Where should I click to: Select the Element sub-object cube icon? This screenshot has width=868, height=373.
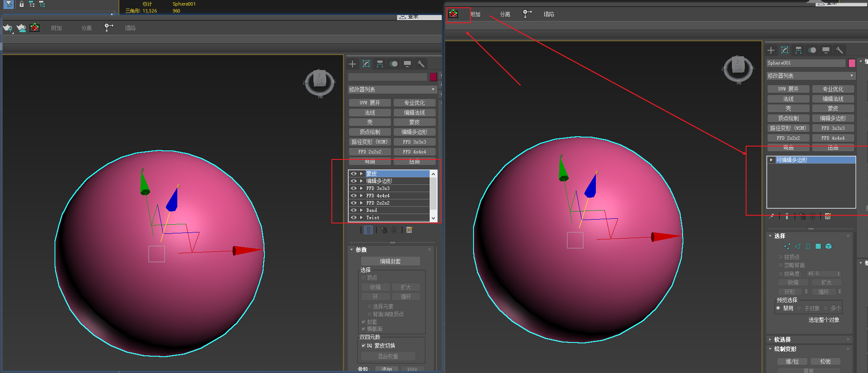[x=829, y=246]
